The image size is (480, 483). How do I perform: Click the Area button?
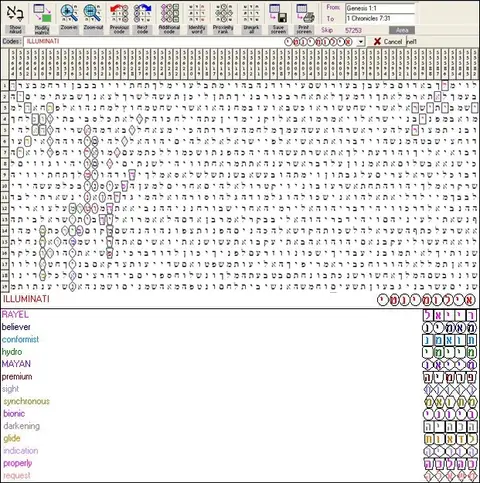pos(402,30)
